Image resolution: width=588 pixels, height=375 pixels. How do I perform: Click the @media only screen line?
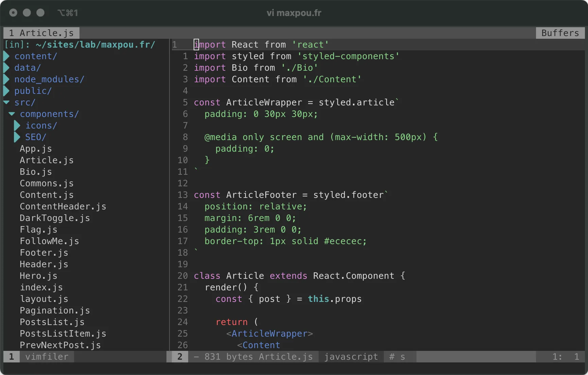pos(321,137)
